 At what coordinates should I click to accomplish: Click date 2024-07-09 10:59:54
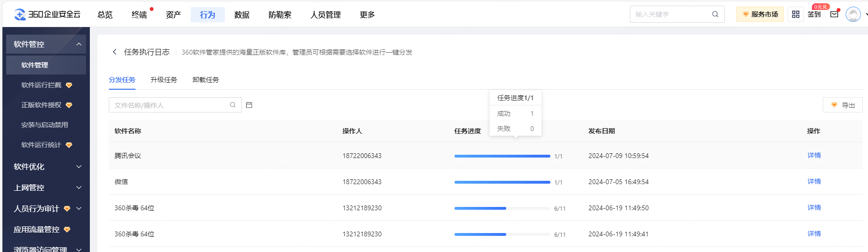[618, 156]
